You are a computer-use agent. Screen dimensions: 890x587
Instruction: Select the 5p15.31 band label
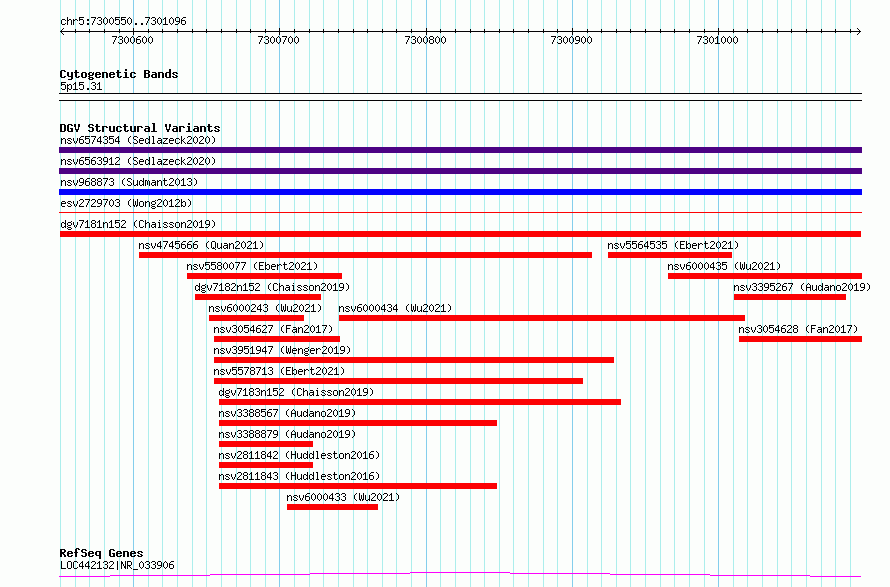81,86
